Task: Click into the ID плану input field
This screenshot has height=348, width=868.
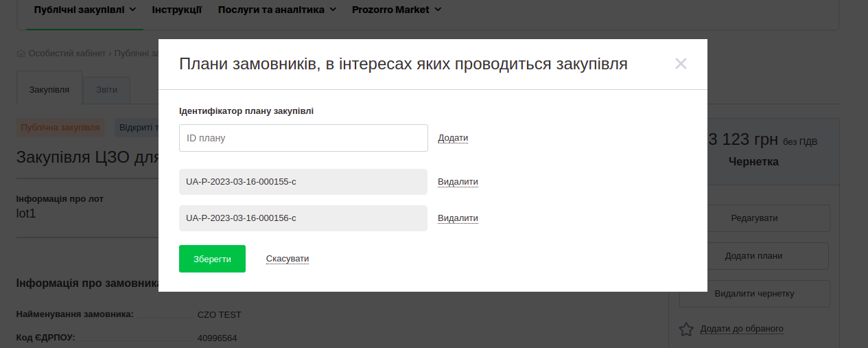Action: click(x=303, y=138)
